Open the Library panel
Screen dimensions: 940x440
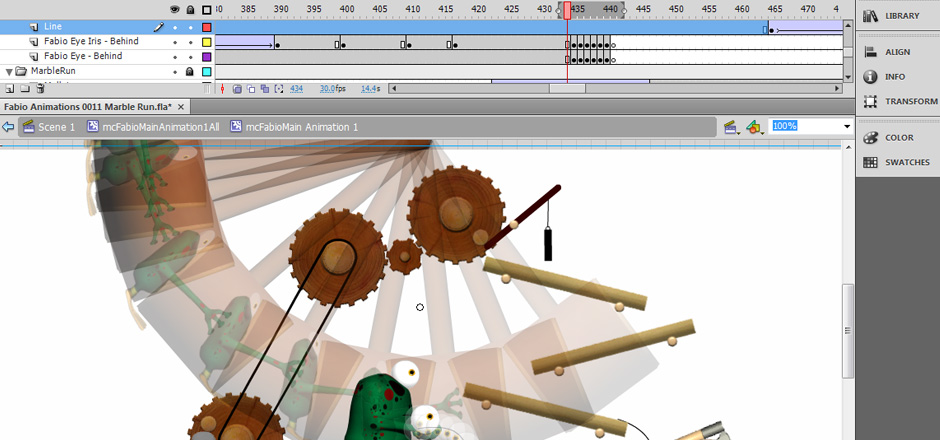point(896,16)
